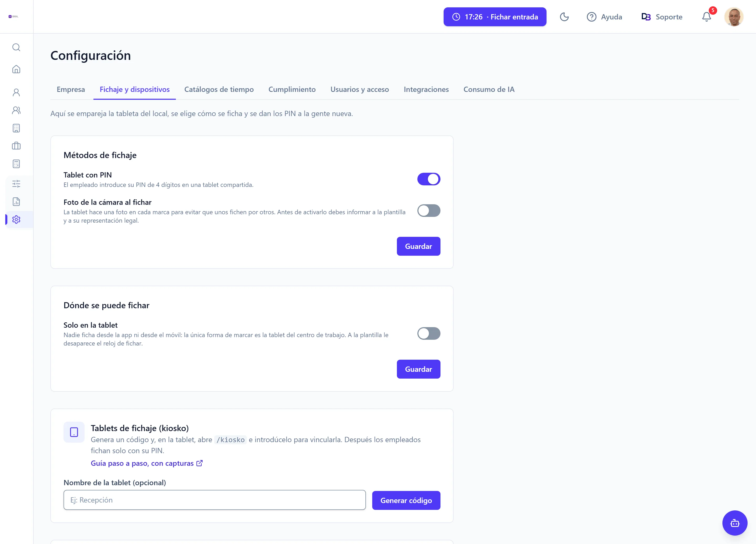Open the Integraciones tab
Viewport: 756px width, 544px height.
426,89
